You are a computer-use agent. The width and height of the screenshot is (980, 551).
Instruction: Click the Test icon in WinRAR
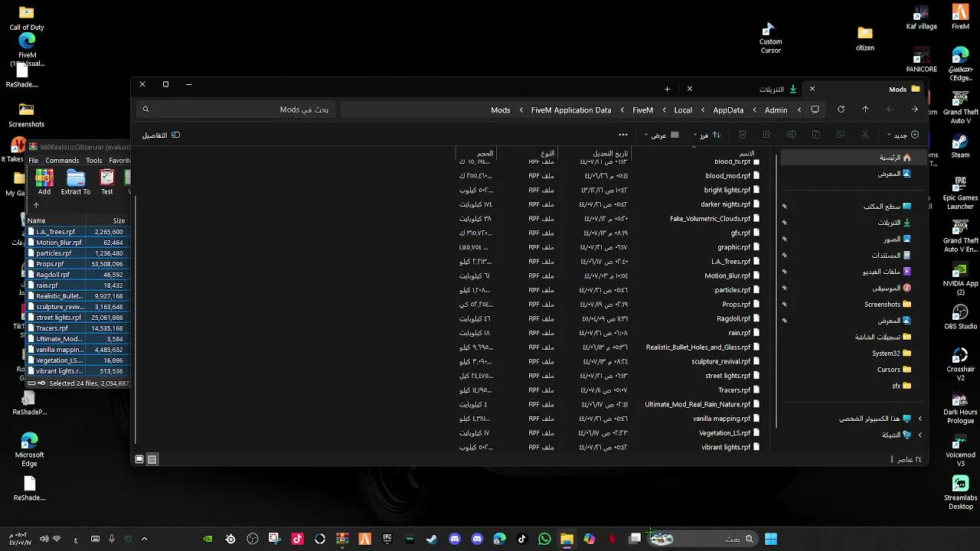107,182
